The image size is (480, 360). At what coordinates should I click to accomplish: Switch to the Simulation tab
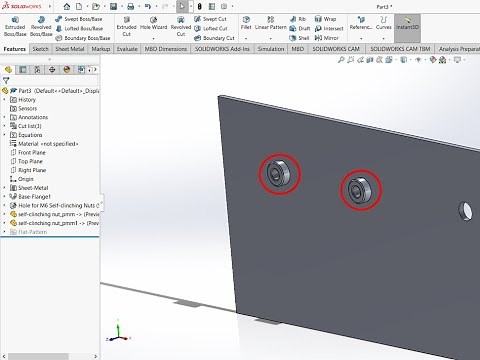[x=271, y=49]
